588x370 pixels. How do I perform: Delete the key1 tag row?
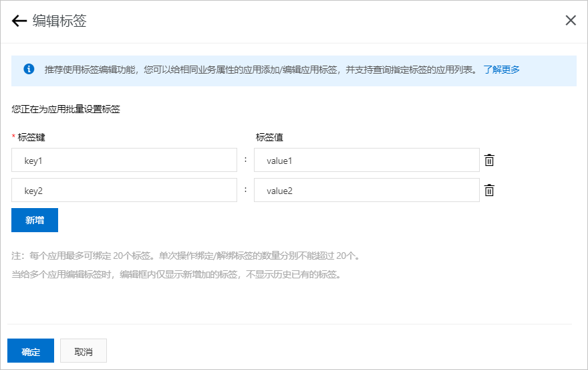coord(489,160)
